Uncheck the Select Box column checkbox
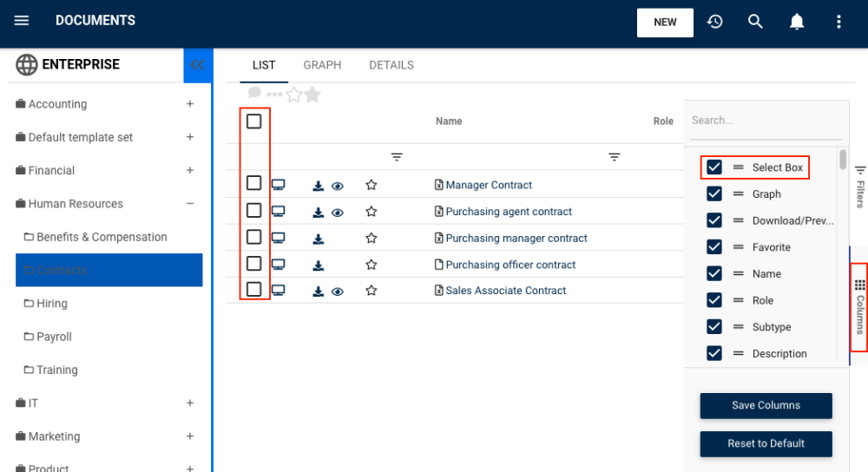Screen dimensions: 868x472 coord(714,167)
